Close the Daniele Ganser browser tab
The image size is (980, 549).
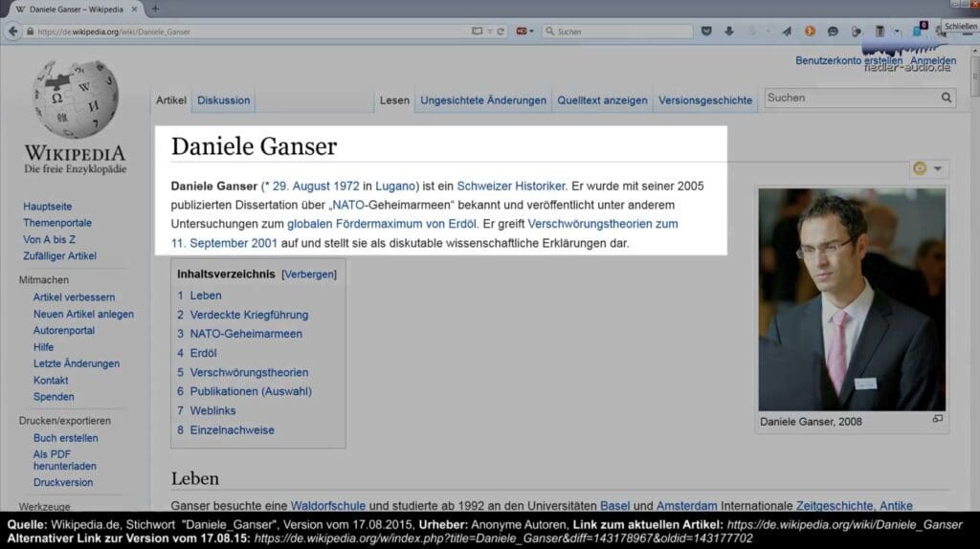point(134,10)
